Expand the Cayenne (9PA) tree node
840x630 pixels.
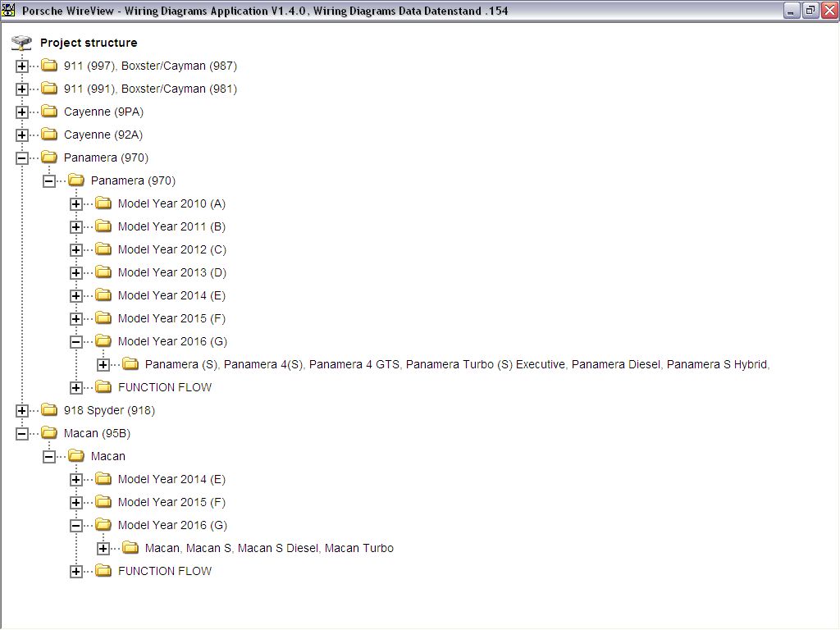(22, 112)
